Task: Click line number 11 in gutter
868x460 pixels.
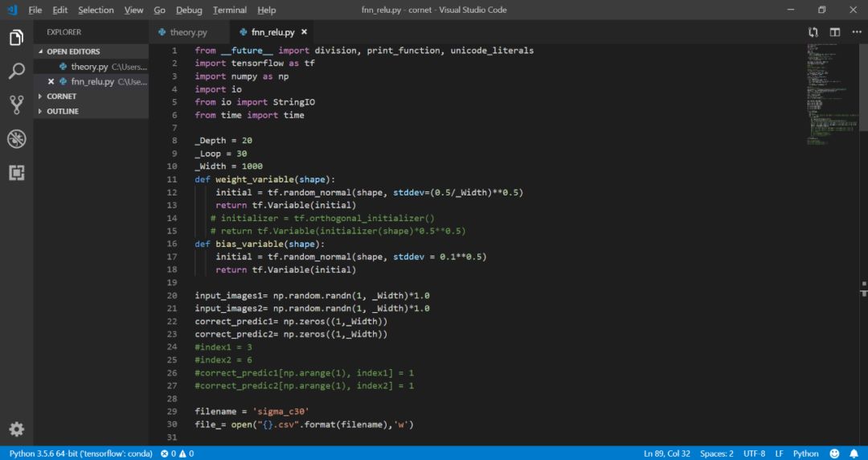Action: tap(172, 179)
